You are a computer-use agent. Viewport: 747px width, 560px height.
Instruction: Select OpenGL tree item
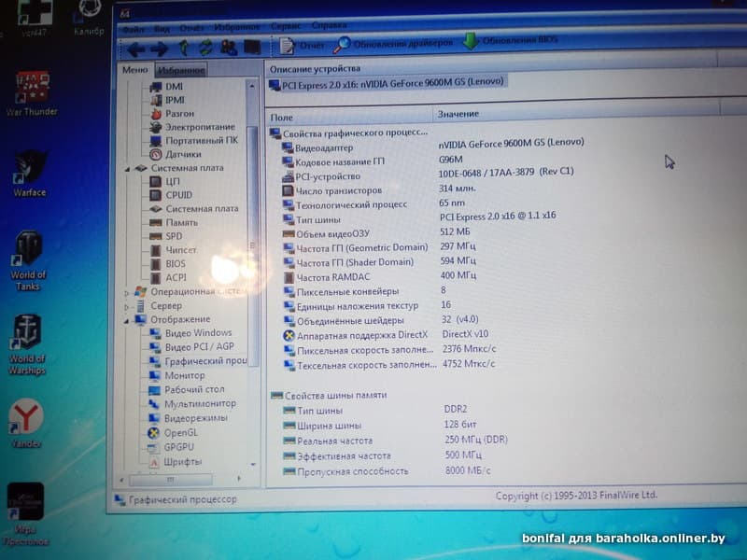[173, 433]
